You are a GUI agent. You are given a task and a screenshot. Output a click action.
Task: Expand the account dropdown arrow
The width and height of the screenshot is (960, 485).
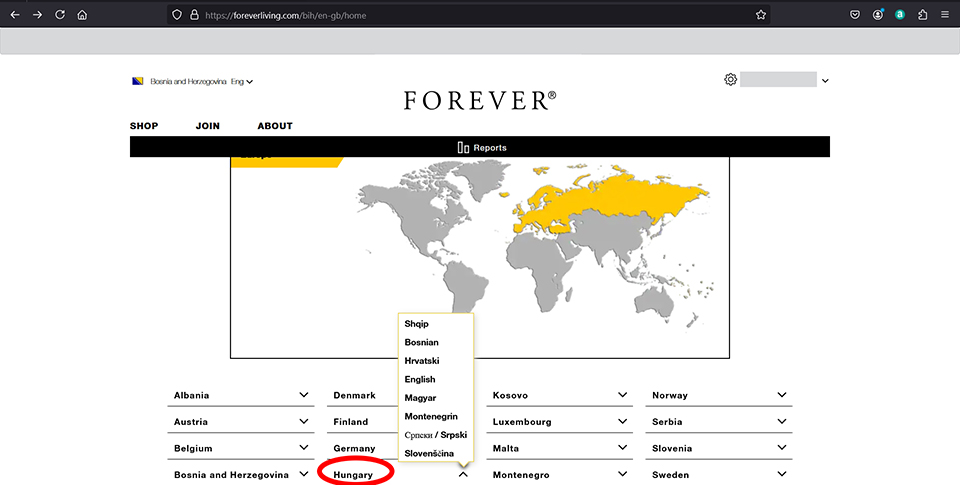(x=825, y=81)
